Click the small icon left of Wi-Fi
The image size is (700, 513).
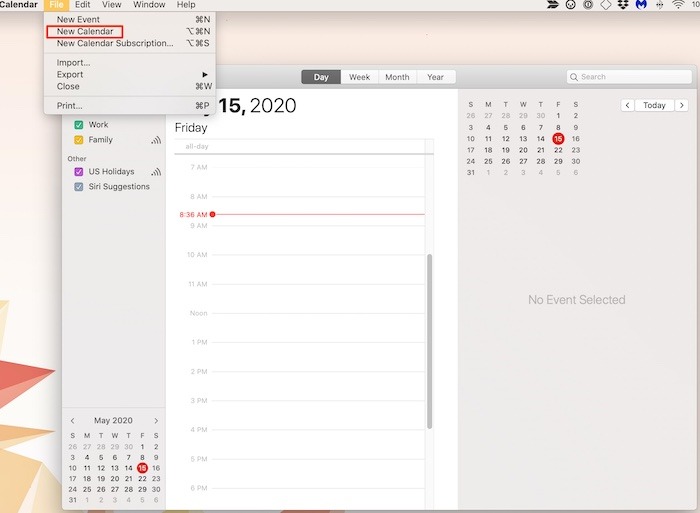tap(659, 4)
